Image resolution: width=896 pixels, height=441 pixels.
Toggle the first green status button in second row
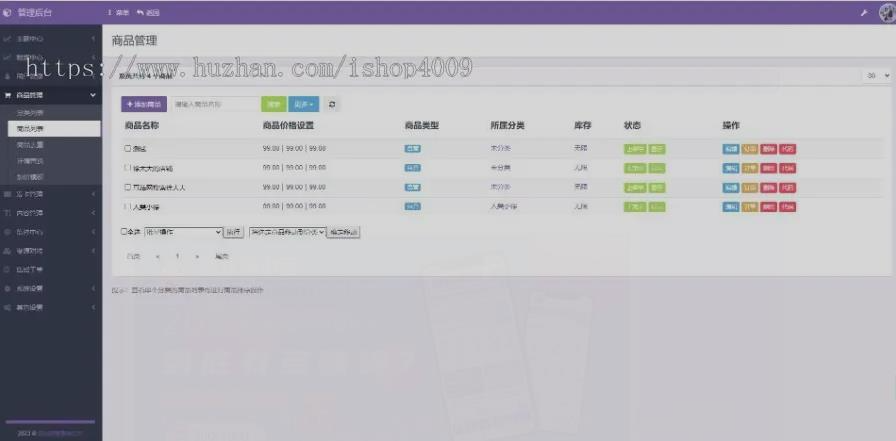tap(635, 168)
